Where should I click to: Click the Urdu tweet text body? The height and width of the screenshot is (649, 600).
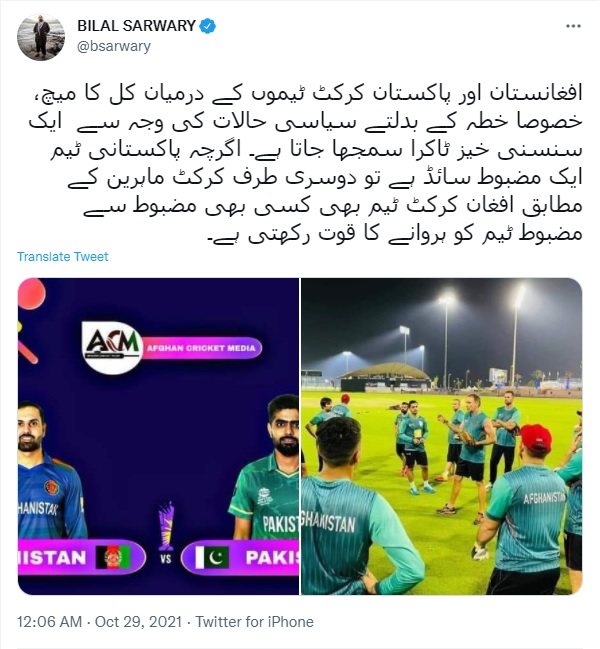pos(305,164)
